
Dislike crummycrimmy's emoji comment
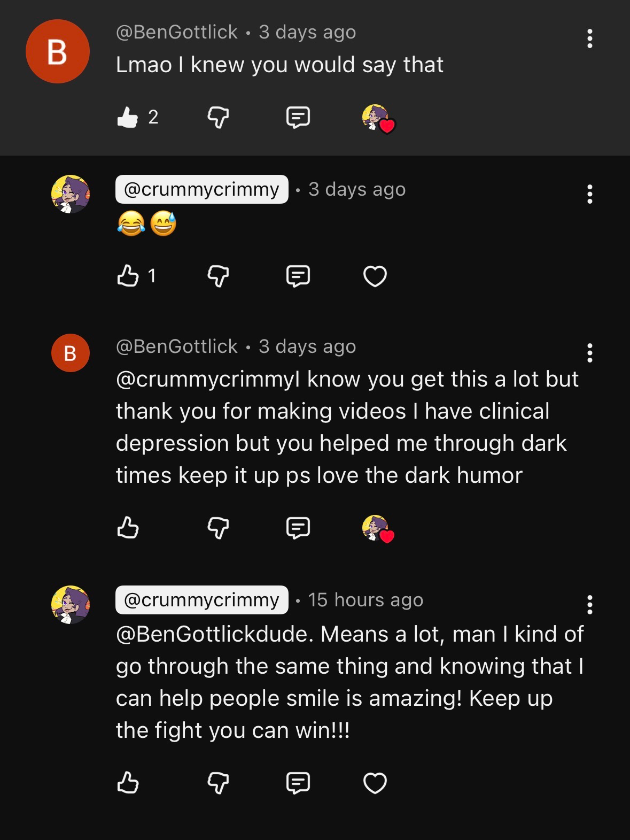pyautogui.click(x=218, y=276)
